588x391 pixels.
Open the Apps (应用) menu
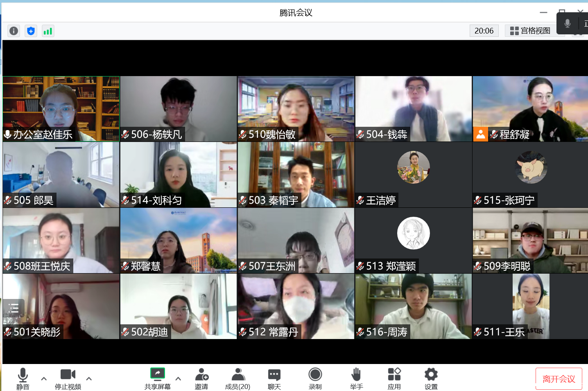coord(394,379)
